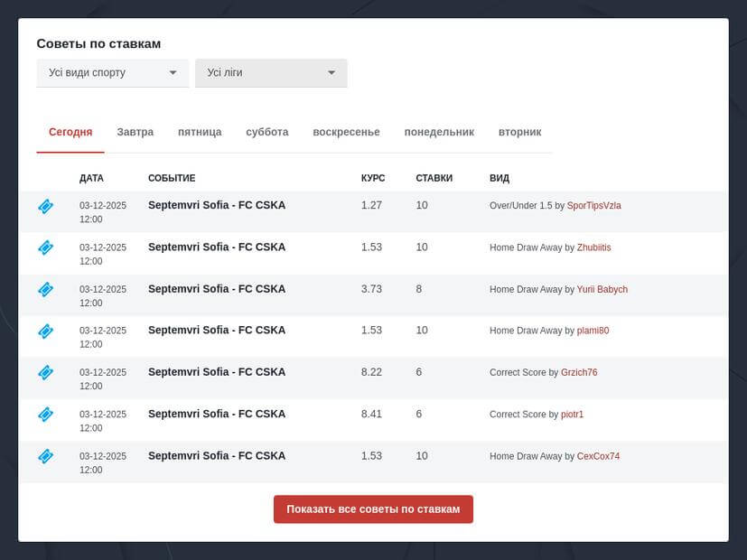Viewport: 747px width, 560px height.
Task: Switch to the 'Завтра' tab
Action: pyautogui.click(x=135, y=132)
